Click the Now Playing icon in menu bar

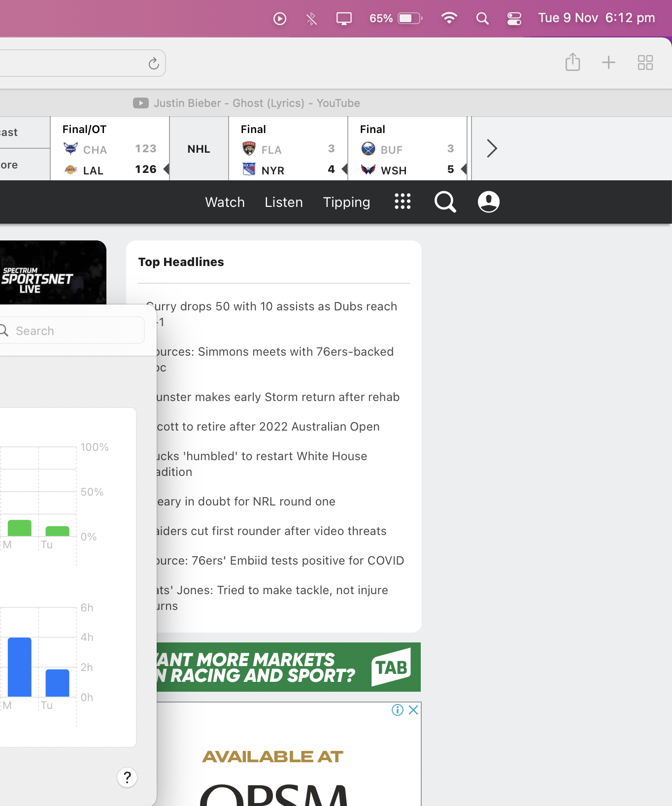coord(280,19)
